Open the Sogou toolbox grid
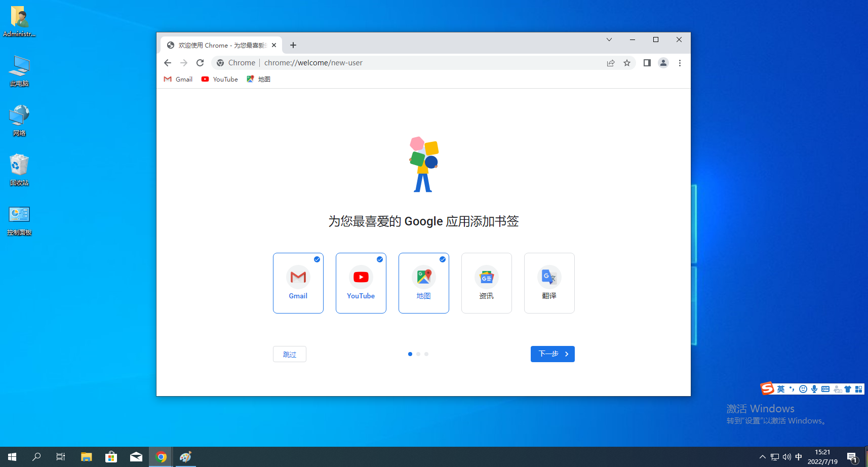This screenshot has height=467, width=868. (859, 389)
